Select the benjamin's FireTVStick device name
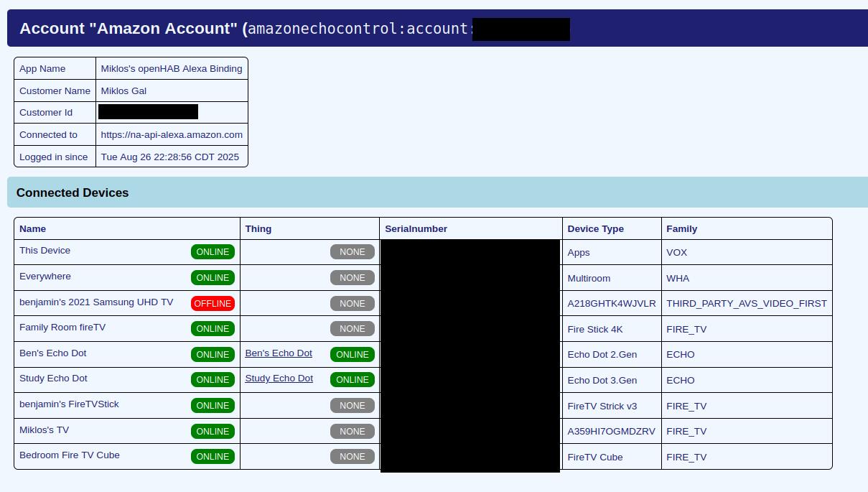Screen dimensions: 868x492 coord(69,404)
